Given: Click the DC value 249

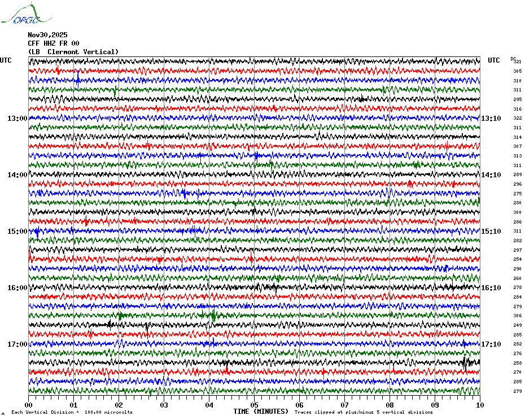Looking at the screenshot, I should click(518, 325).
